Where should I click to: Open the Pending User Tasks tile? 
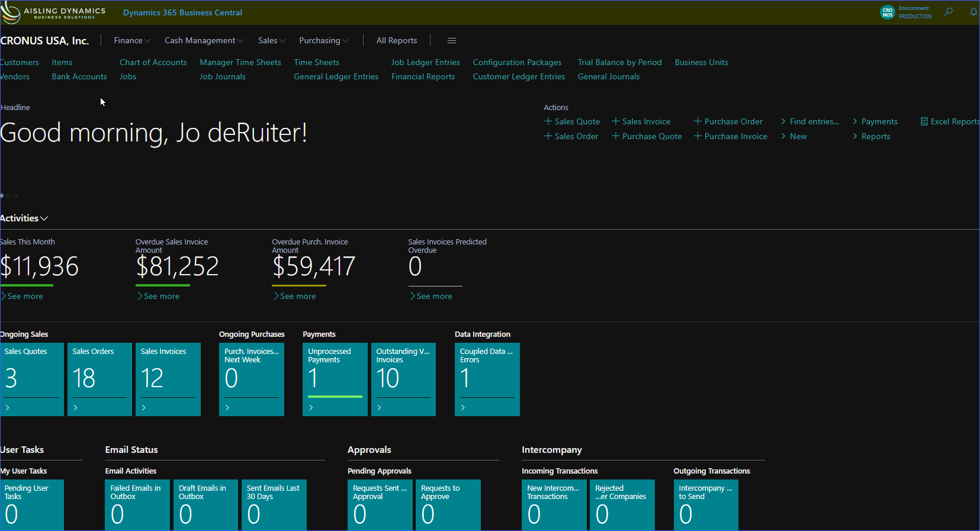coord(32,505)
